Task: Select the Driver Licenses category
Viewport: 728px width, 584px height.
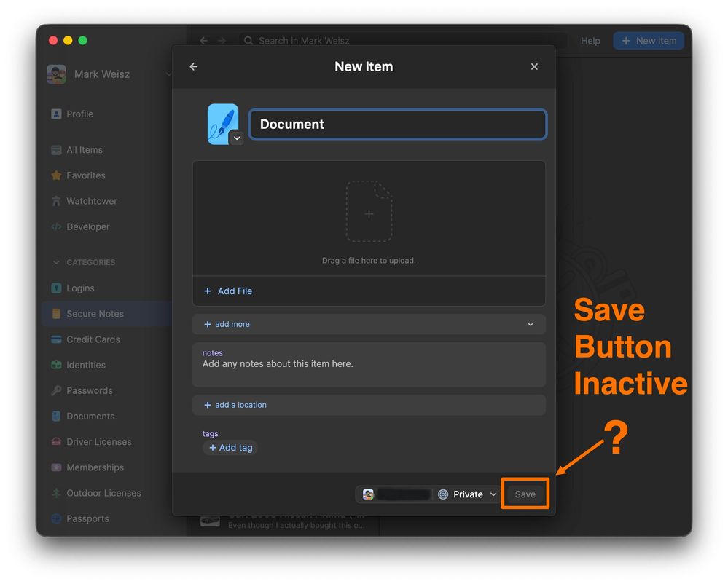Action: coord(98,442)
